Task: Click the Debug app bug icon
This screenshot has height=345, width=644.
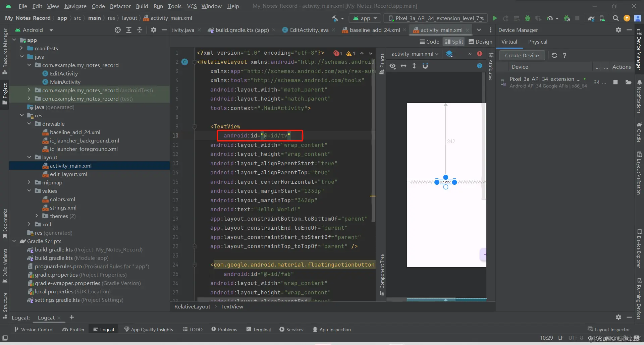Action: [x=528, y=18]
